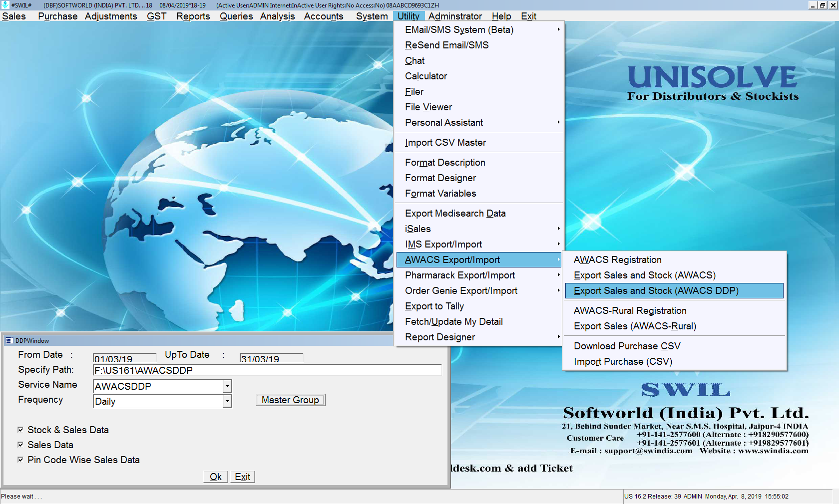Viewport: 839px width, 504px height.
Task: Click the Specify Path field
Action: coord(267,370)
